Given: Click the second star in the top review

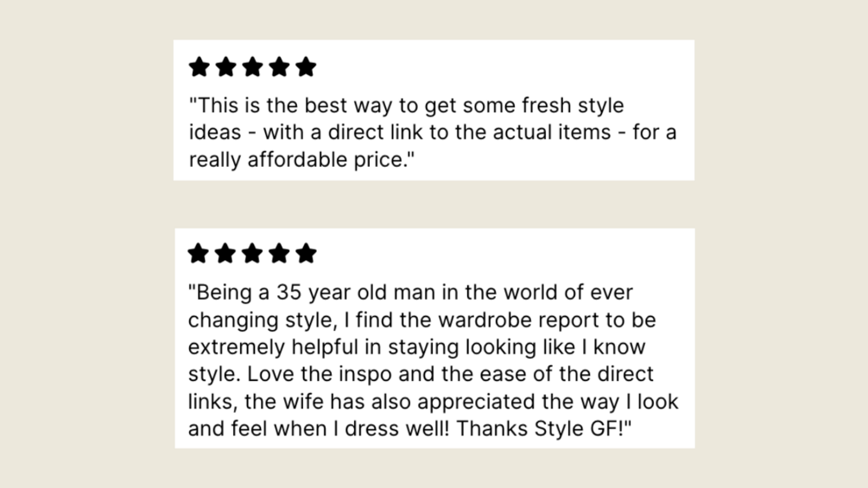Looking at the screenshot, I should pos(226,67).
